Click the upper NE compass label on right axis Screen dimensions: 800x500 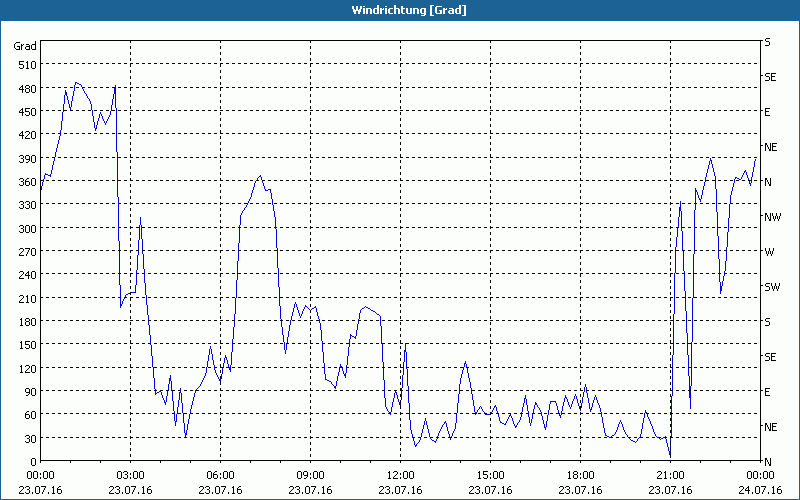click(x=770, y=147)
